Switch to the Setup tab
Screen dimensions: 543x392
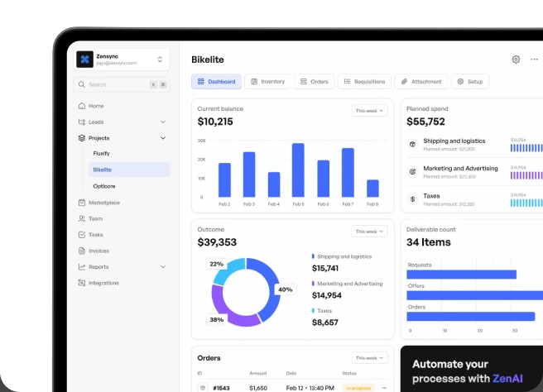[470, 82]
